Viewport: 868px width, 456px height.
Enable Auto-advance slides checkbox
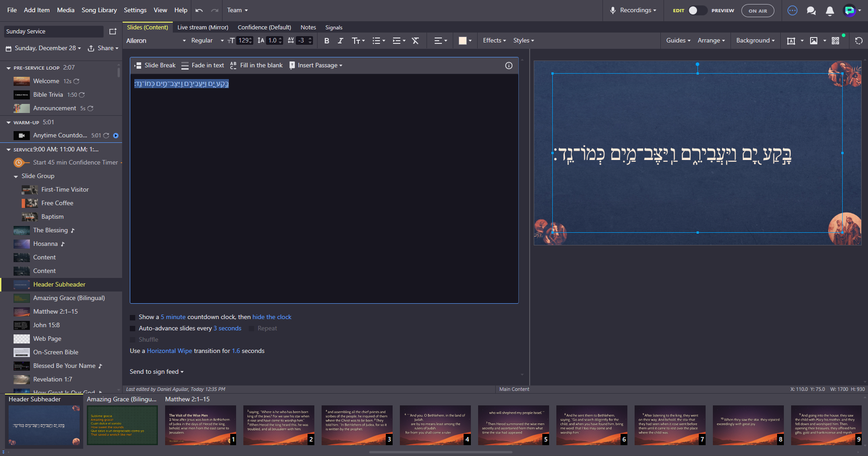(x=133, y=329)
